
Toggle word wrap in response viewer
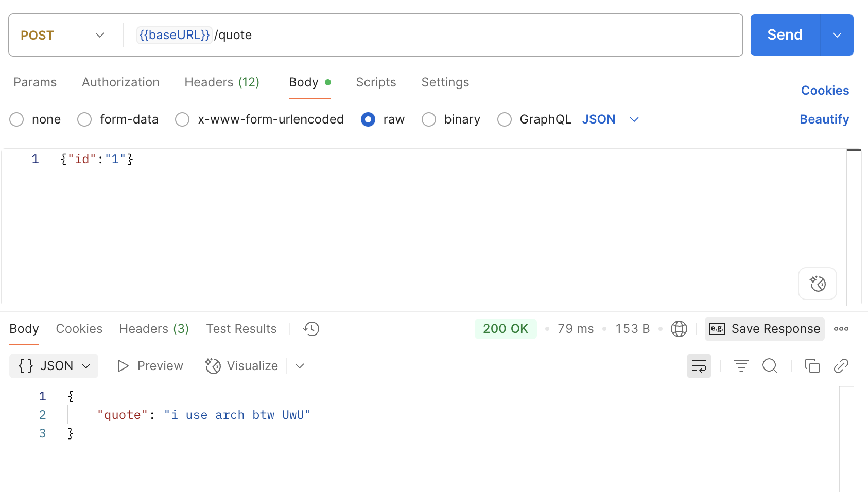tap(699, 366)
